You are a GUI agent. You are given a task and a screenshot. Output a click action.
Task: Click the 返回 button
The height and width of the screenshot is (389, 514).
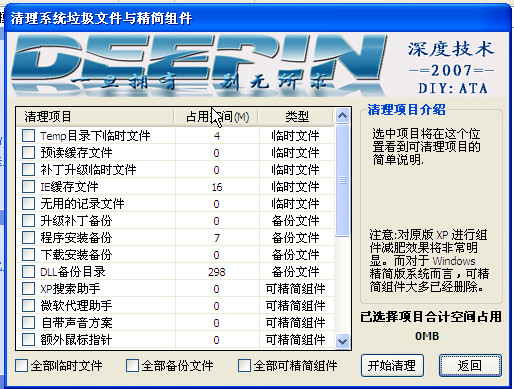[x=470, y=366]
